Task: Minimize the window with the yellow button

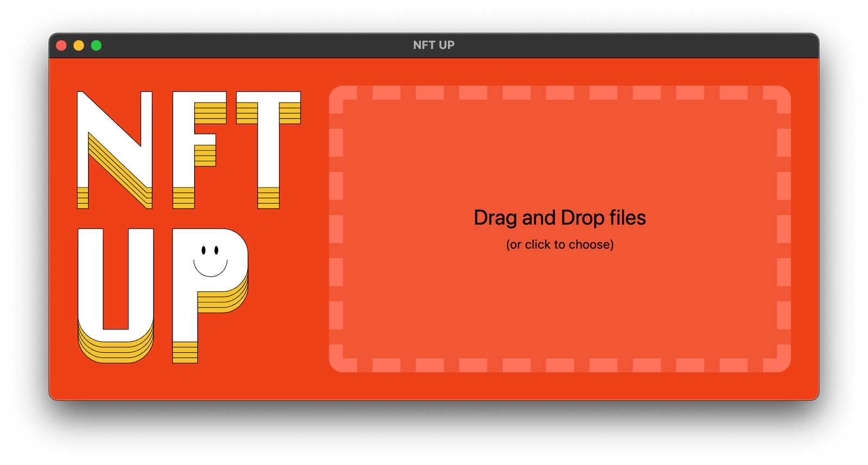Action: pos(79,46)
